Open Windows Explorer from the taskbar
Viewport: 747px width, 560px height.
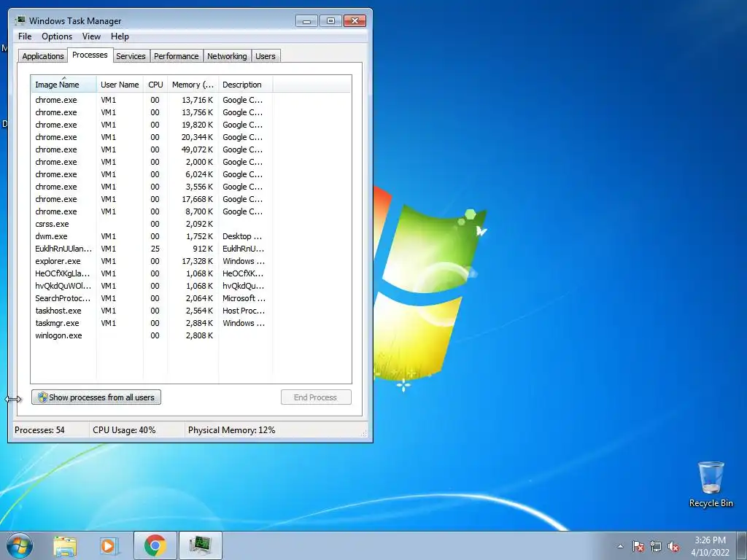65,545
